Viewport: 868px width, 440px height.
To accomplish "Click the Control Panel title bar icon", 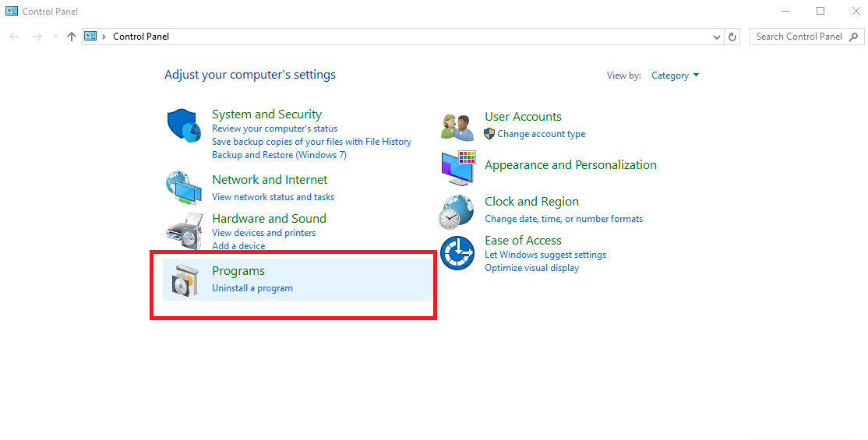I will pos(11,11).
